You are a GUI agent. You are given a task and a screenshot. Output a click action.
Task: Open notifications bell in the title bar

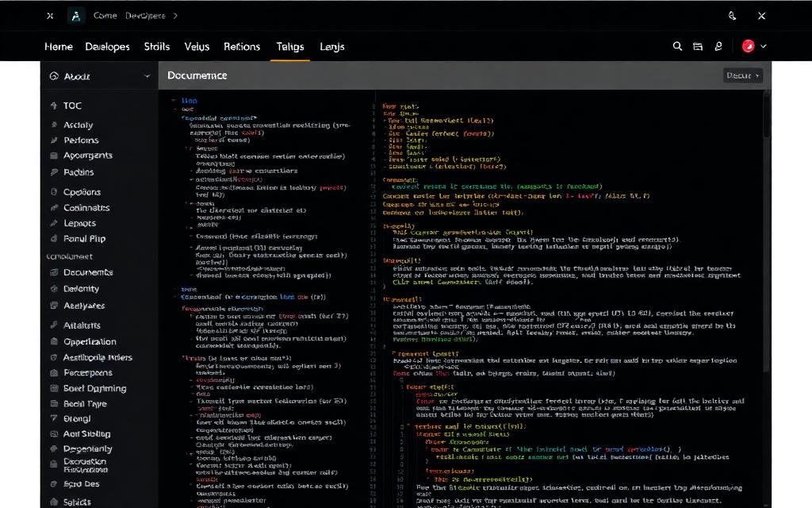point(732,16)
